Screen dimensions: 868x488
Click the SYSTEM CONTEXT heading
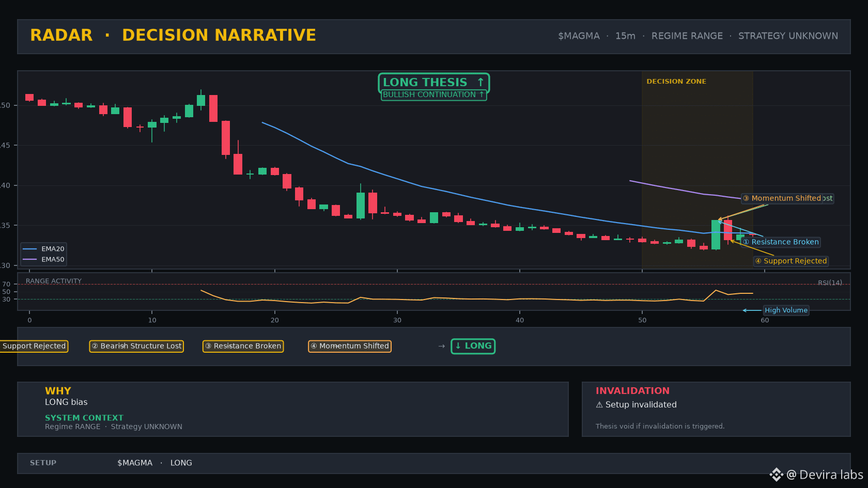pos(84,418)
